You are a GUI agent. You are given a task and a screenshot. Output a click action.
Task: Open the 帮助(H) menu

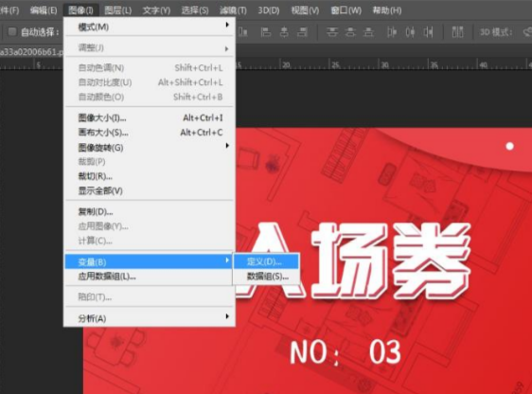coord(387,10)
